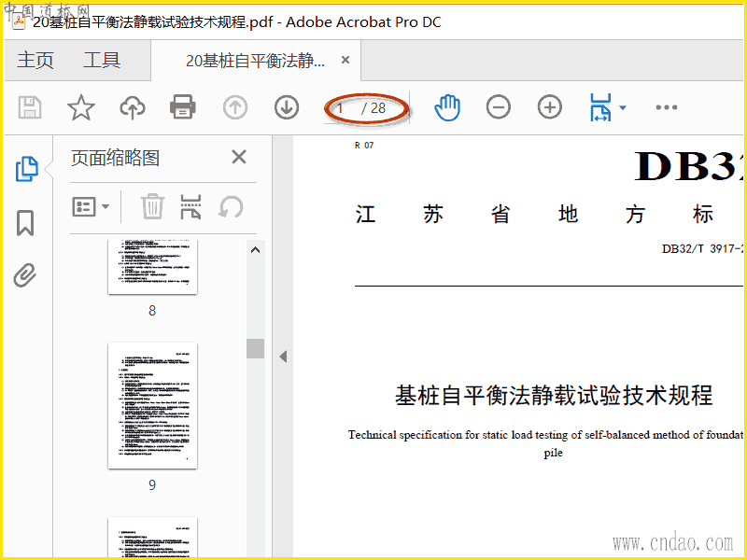Collapse the navigation pane with the triangle
This screenshot has width=747, height=560.
coord(283,357)
